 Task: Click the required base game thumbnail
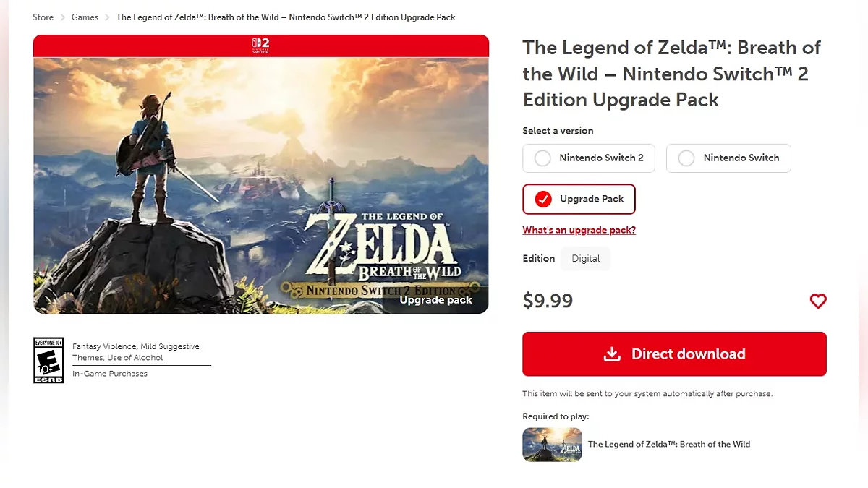coord(552,445)
